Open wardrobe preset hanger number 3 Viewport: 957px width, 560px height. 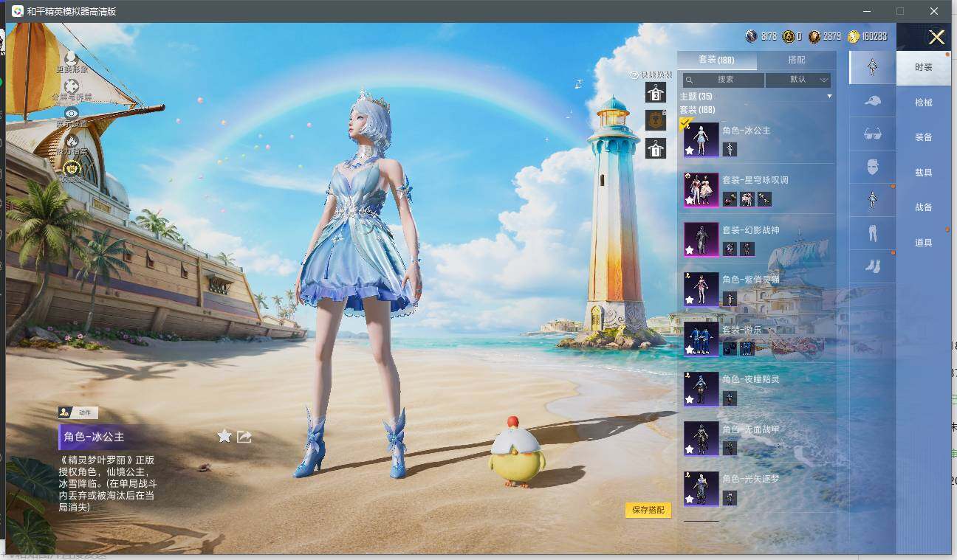(x=655, y=92)
